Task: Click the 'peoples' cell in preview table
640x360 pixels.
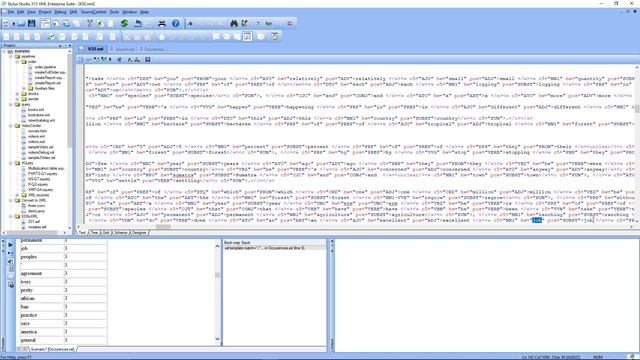Action: click(41, 257)
